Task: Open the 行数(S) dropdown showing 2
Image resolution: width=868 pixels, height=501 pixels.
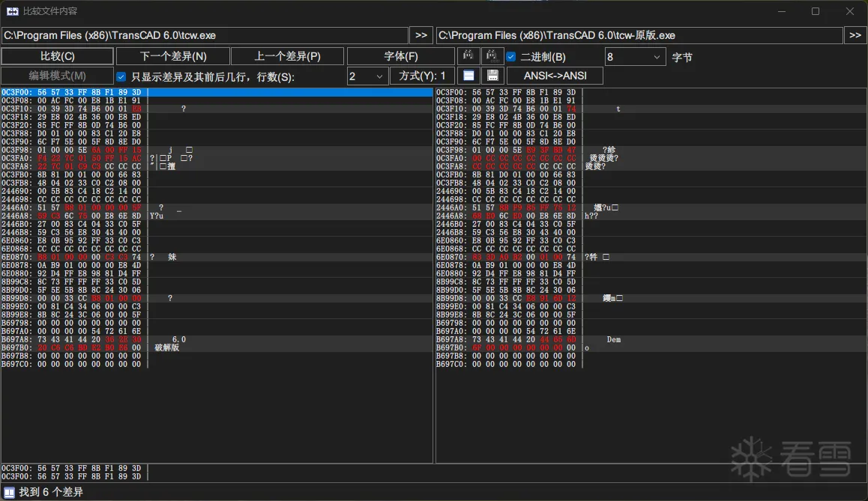Action: click(x=367, y=76)
